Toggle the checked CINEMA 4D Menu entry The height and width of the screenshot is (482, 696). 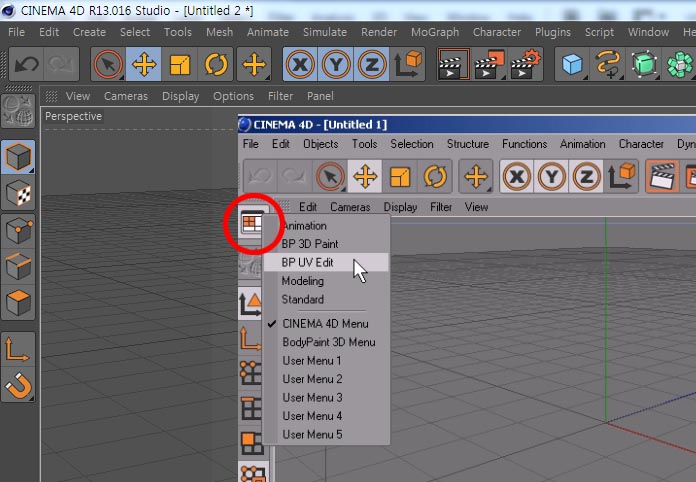326,324
